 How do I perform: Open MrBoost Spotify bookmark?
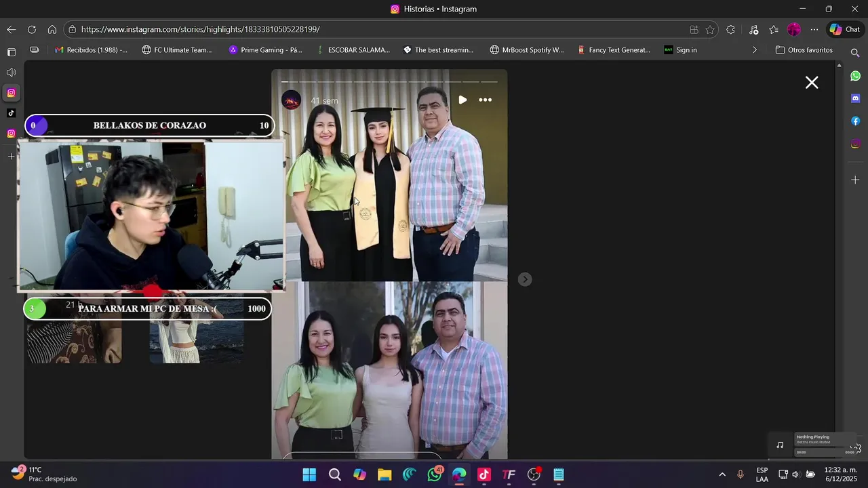point(528,50)
